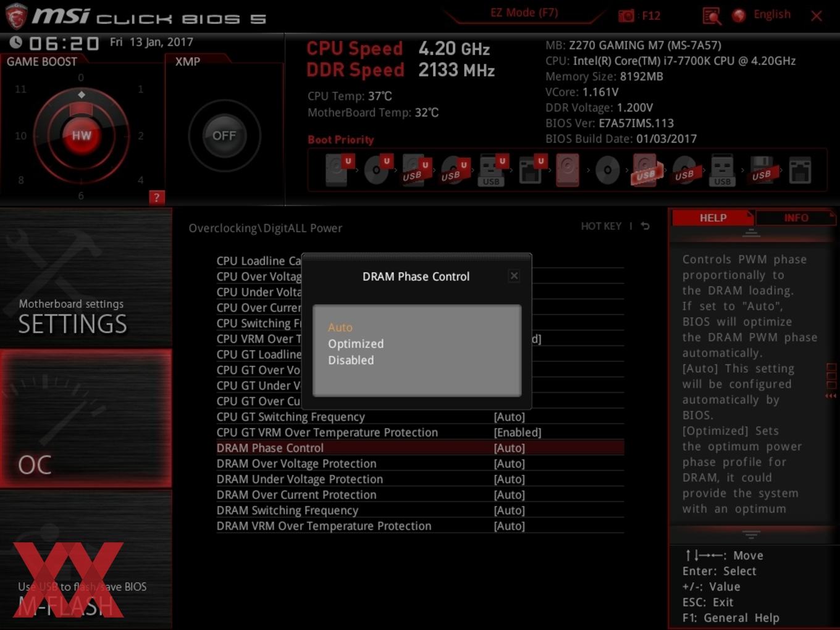Open DRAM Under Voltage Protection value

tap(509, 479)
